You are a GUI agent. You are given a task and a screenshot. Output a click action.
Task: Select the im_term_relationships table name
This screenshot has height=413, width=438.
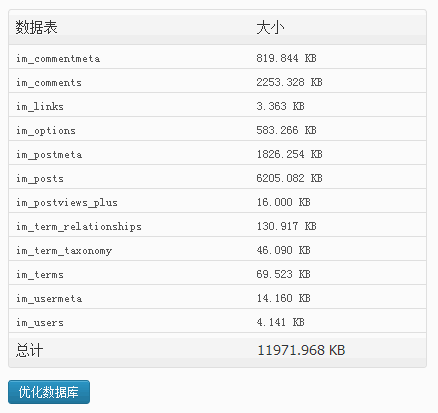click(x=79, y=227)
